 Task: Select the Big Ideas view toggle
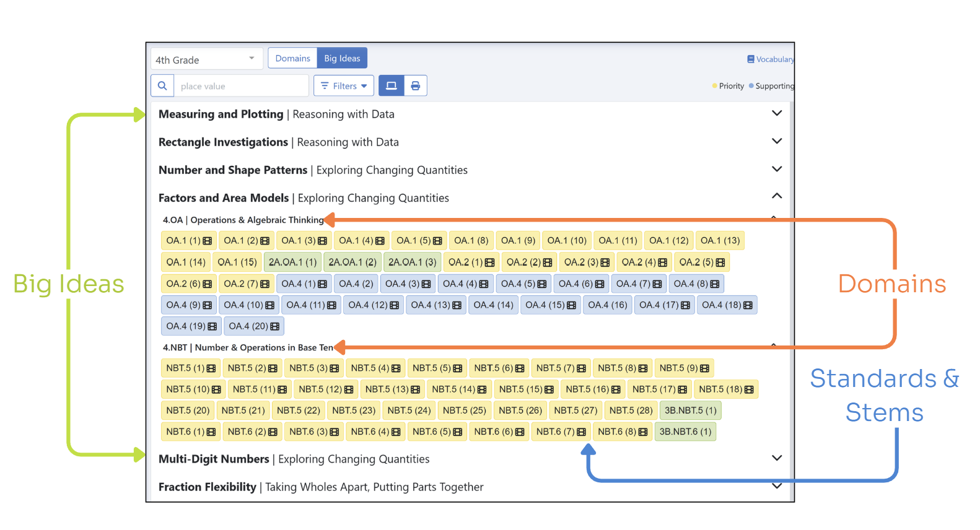[342, 58]
